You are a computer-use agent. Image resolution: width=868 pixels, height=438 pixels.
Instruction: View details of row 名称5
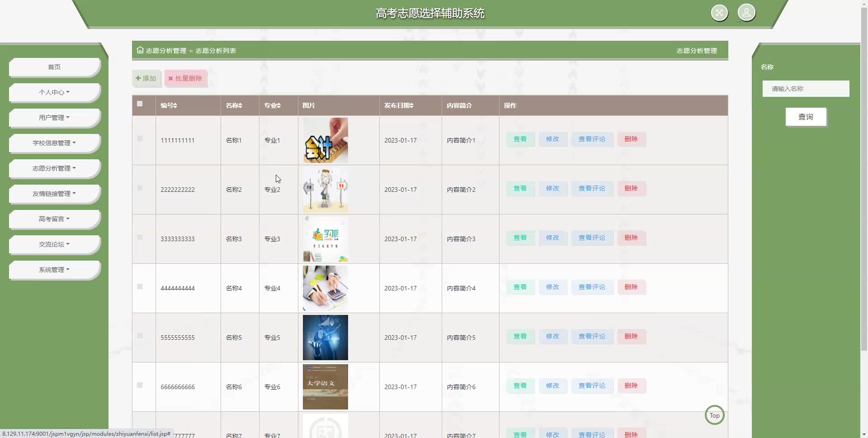(x=520, y=336)
